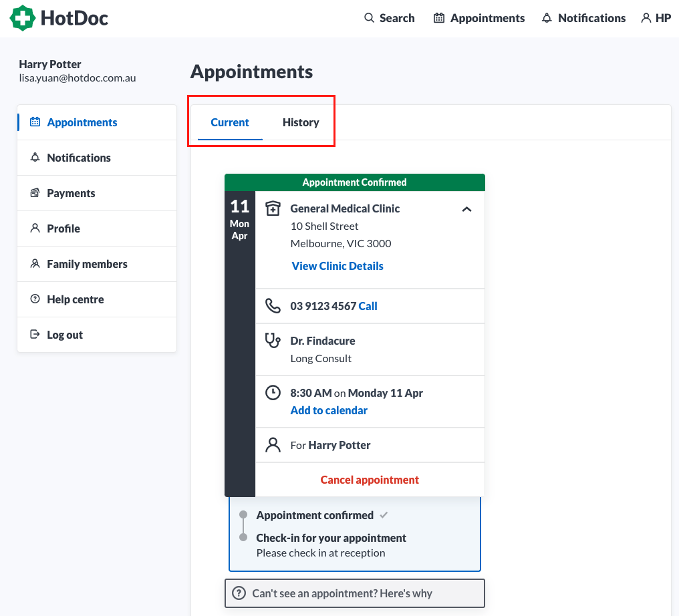The image size is (679, 616).
Task: Click View Clinic Details link
Action: [x=337, y=266]
